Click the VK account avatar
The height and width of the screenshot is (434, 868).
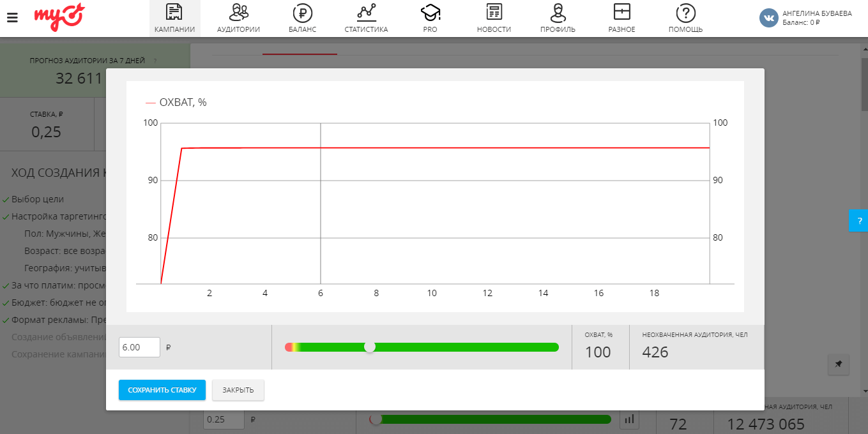[x=768, y=18]
